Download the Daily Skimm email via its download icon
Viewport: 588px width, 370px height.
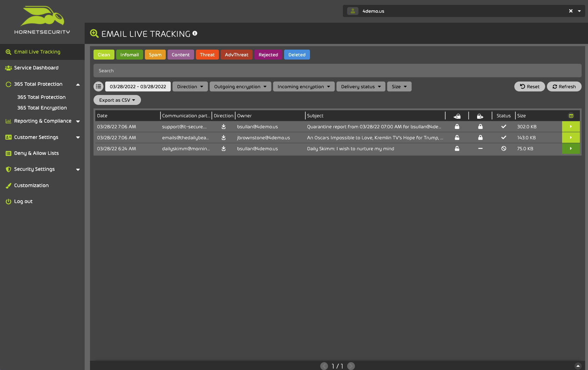(x=223, y=149)
